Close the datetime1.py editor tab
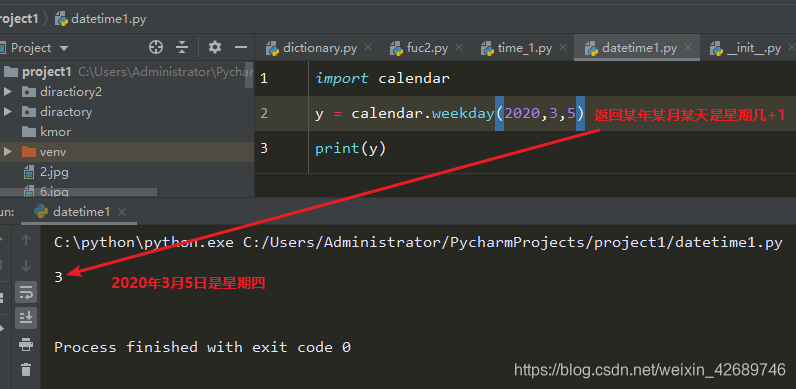The image size is (796, 389). point(688,48)
